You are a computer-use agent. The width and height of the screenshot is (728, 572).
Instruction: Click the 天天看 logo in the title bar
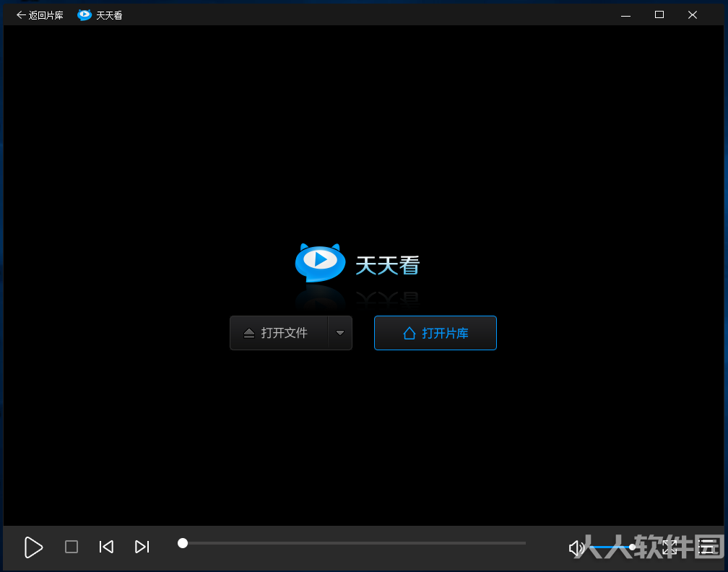pos(84,15)
